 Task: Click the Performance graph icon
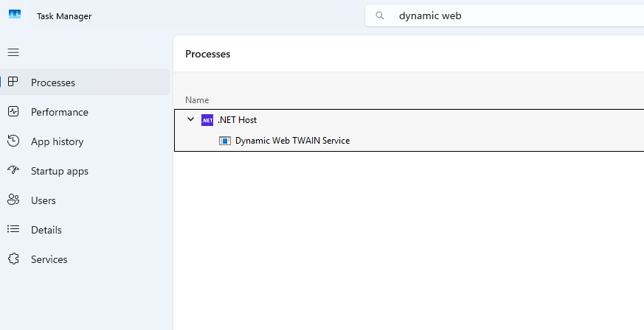(13, 111)
